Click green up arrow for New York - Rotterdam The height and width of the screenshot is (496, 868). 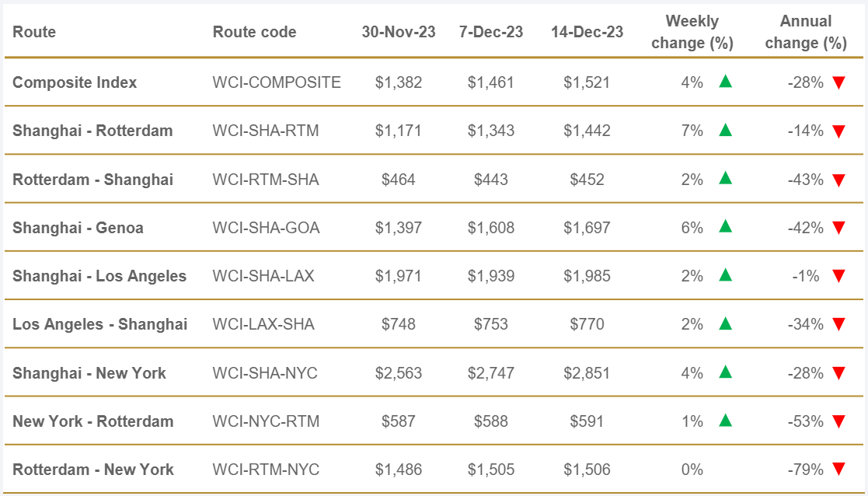725,420
